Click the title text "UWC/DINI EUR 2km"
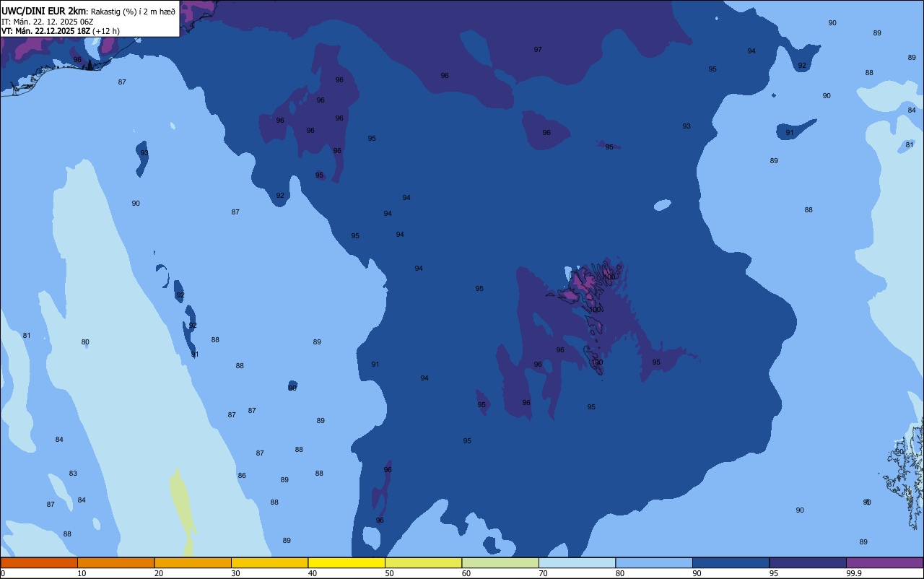The width and height of the screenshot is (924, 579). (x=43, y=10)
